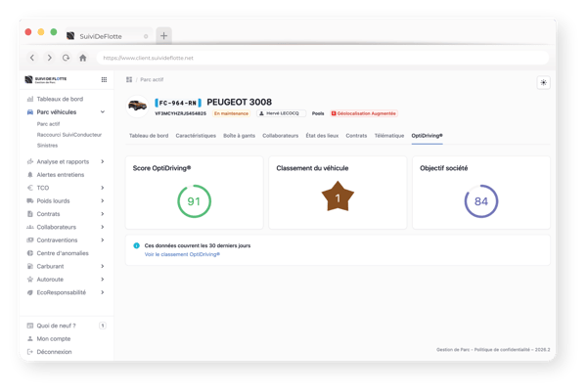Viewport: 587px width, 392px height.
Task: Toggle the light/dark theme sun icon
Action: pyautogui.click(x=543, y=83)
